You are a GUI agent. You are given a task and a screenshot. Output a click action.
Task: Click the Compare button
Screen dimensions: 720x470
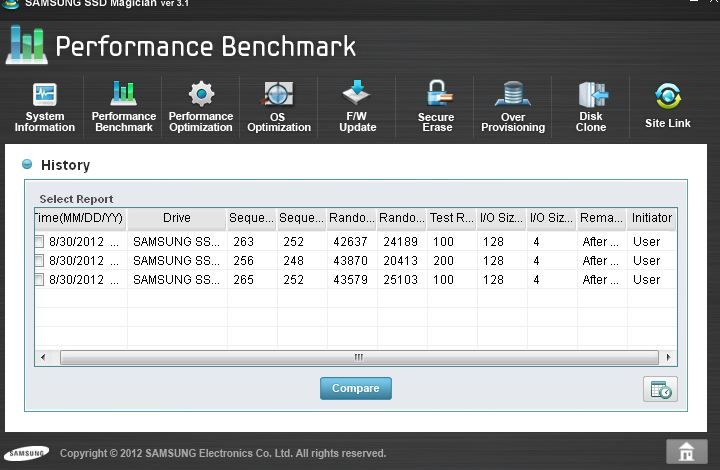click(x=356, y=388)
